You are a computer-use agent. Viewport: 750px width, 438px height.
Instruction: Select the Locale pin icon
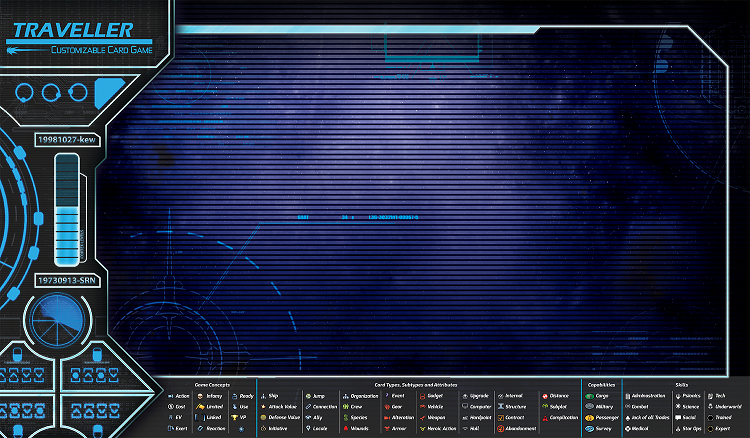click(309, 428)
